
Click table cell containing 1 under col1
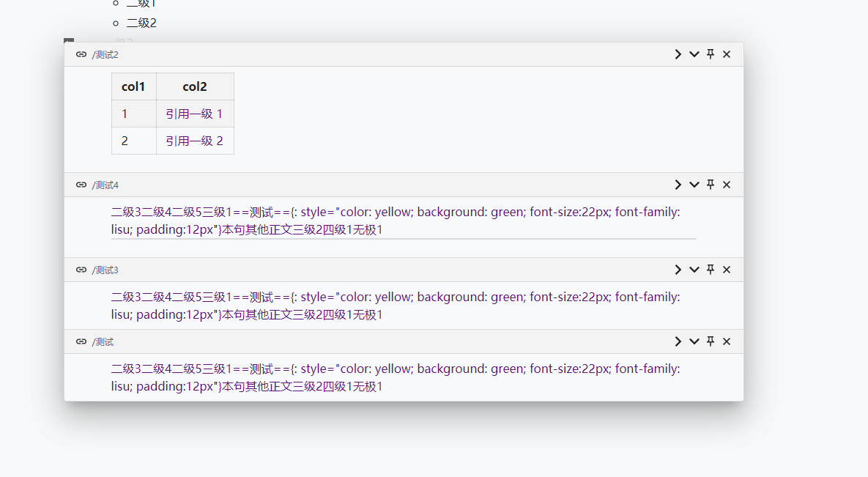click(x=134, y=114)
